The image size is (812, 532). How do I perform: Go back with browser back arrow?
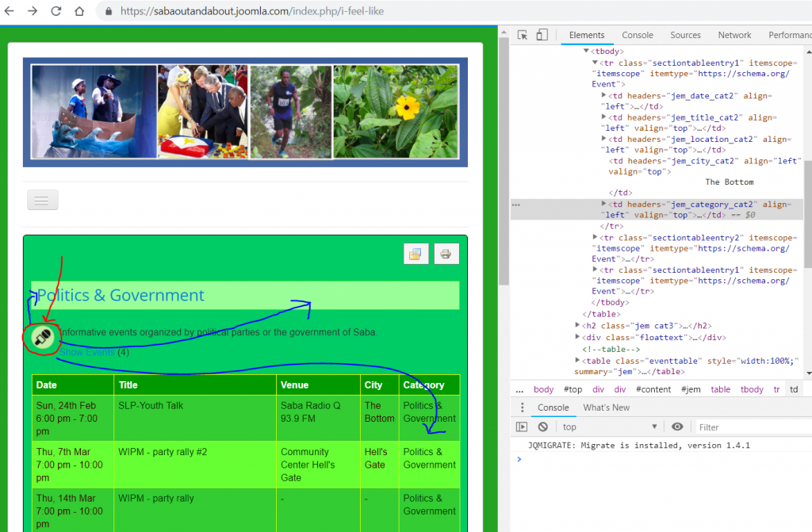click(x=10, y=11)
